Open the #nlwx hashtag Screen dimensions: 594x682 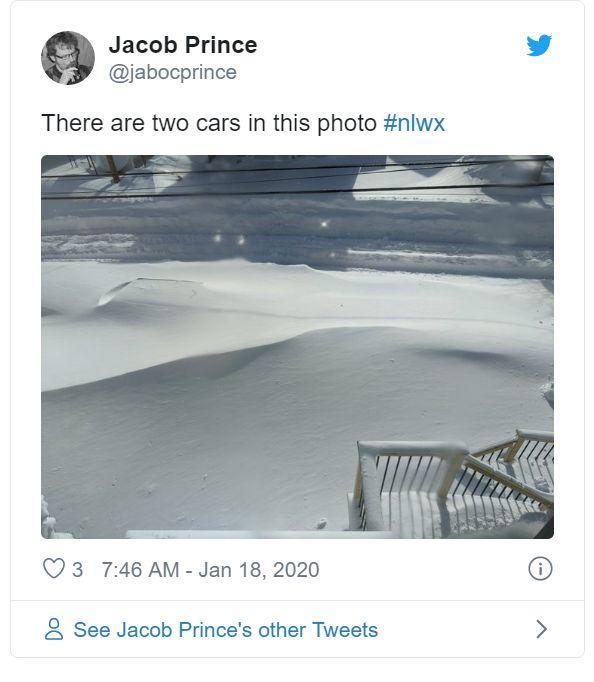pyautogui.click(x=414, y=123)
